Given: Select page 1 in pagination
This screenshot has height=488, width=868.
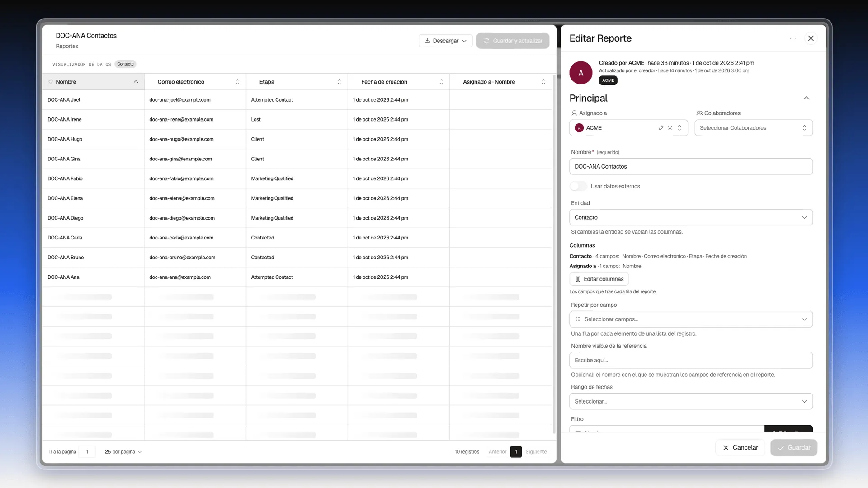Looking at the screenshot, I should click(516, 452).
